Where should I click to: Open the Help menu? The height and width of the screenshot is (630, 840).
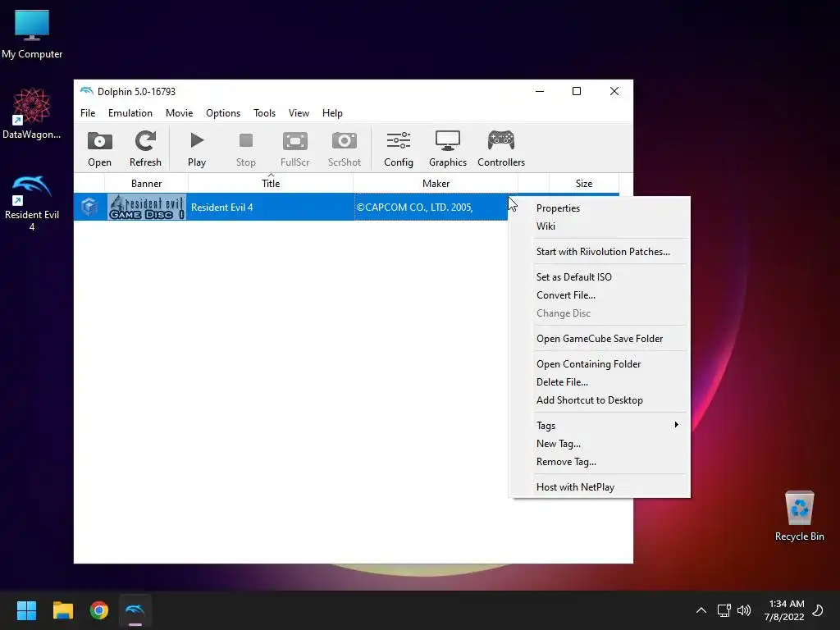pos(332,113)
